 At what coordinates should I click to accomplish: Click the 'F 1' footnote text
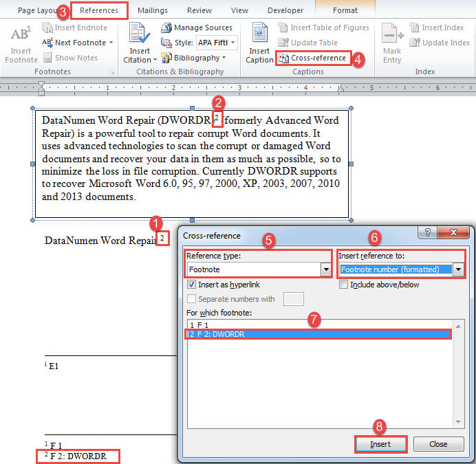[x=56, y=445]
